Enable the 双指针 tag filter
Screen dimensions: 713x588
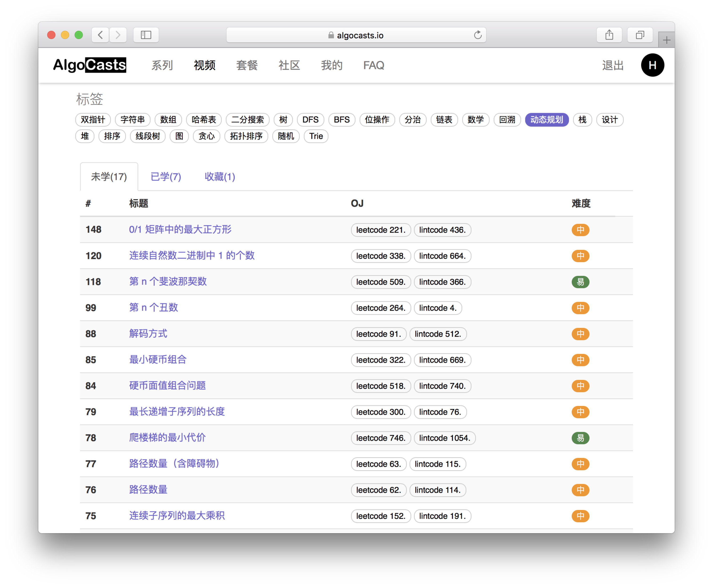[93, 120]
